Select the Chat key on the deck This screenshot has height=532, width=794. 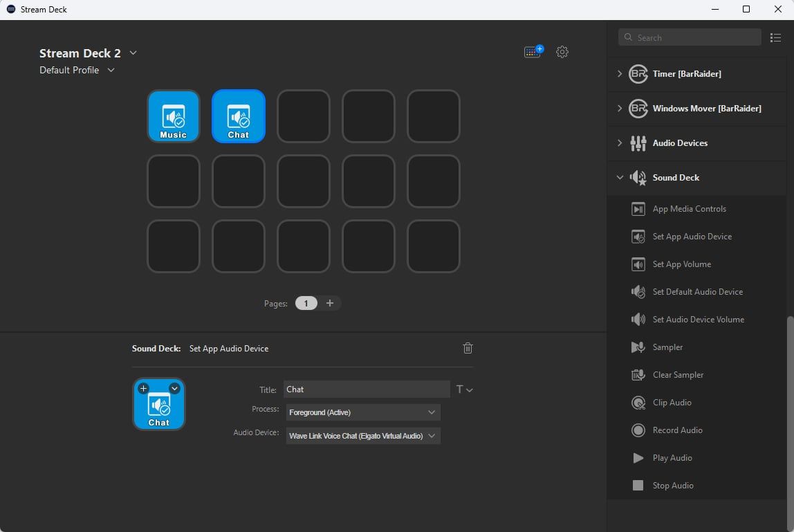[x=238, y=116]
